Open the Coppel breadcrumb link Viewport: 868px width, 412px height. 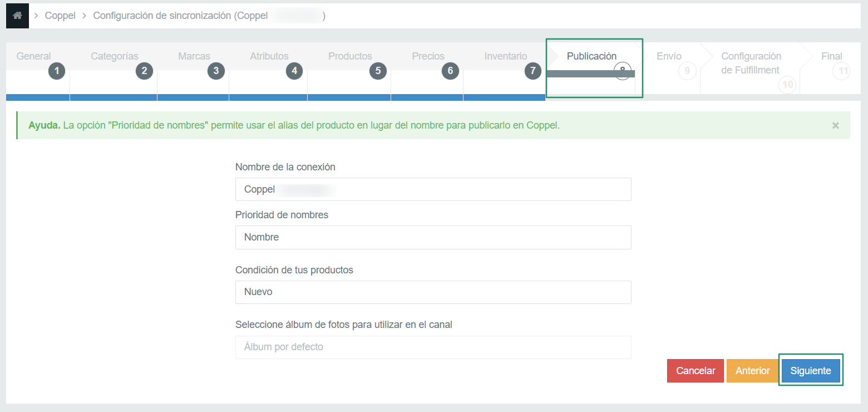[60, 16]
